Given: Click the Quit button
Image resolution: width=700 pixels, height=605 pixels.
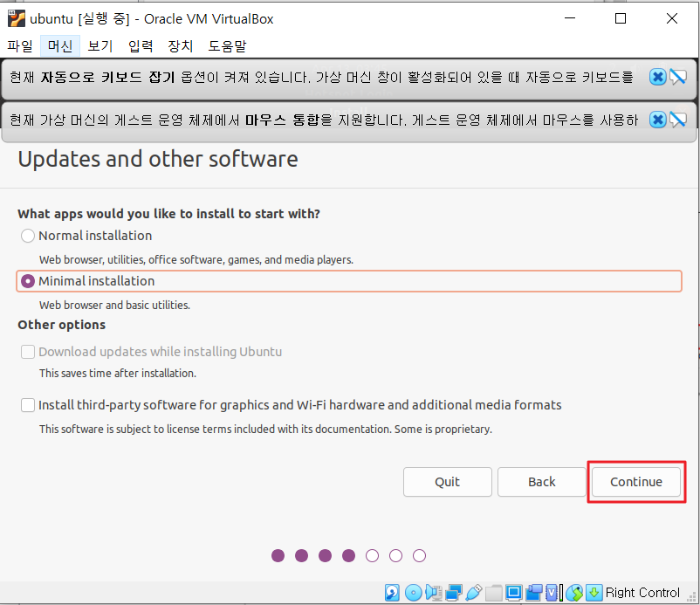Looking at the screenshot, I should click(x=448, y=482).
